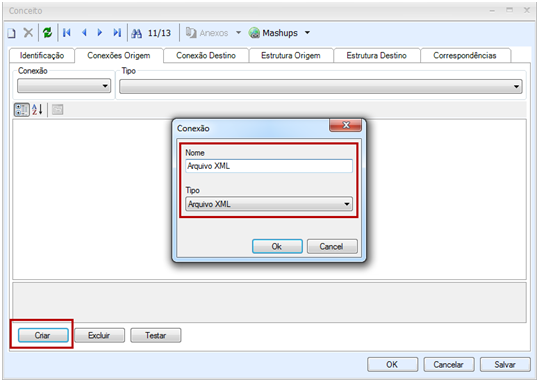Close the Conceito window
The height and width of the screenshot is (382, 539).
click(x=526, y=10)
